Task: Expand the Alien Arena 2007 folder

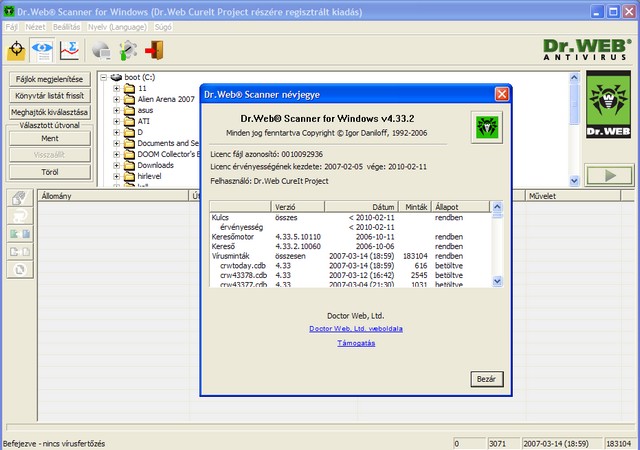Action: tap(117, 99)
